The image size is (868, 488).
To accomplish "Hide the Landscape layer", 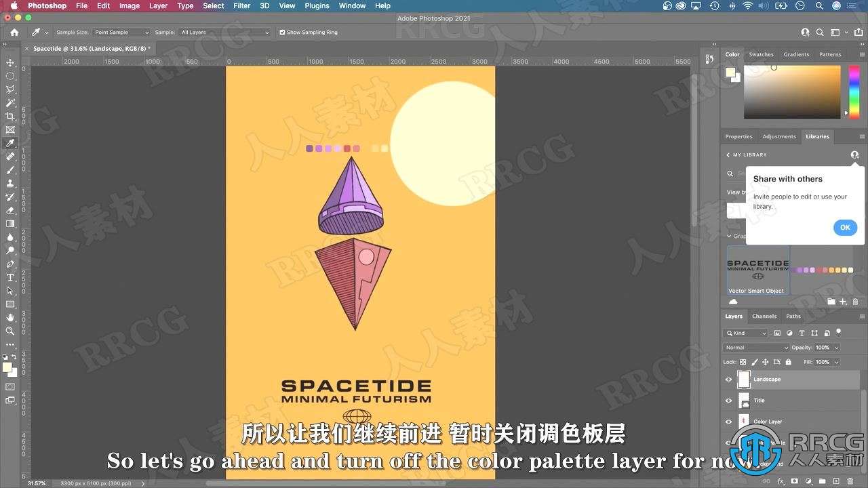I will pos(729,380).
